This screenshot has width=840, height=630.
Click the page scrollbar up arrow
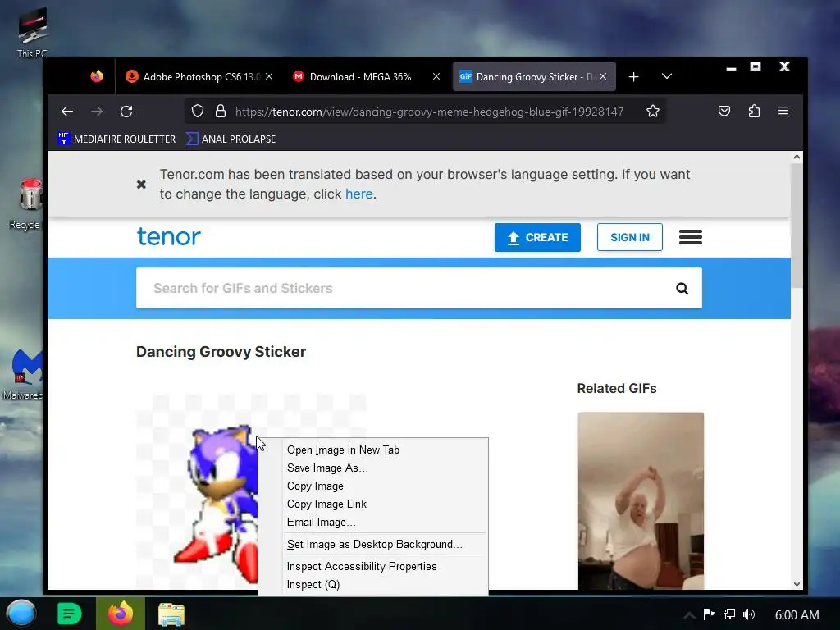pyautogui.click(x=797, y=157)
